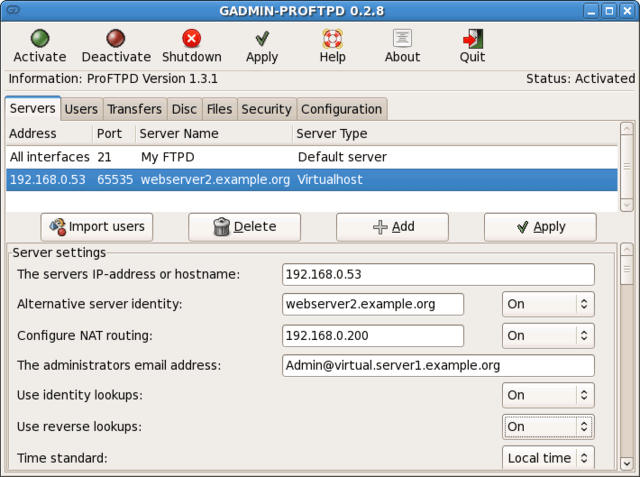
Task: Click the Virtualhost server type cell
Action: point(330,180)
